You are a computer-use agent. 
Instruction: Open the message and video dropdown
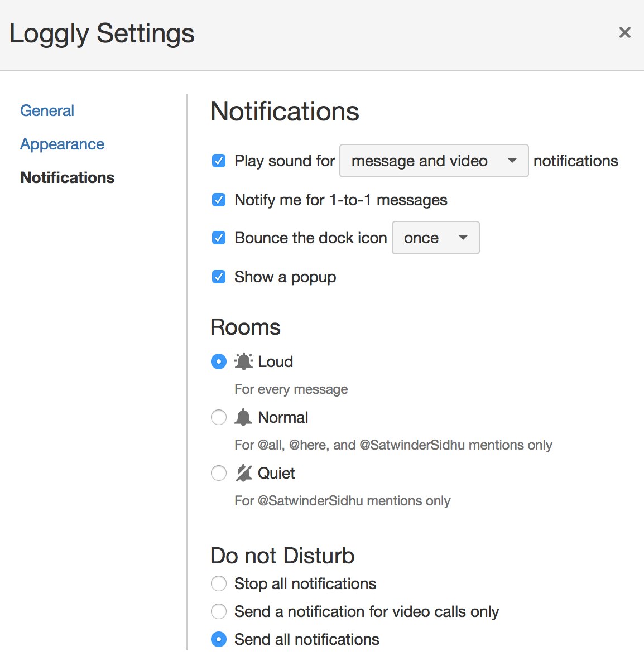point(434,161)
